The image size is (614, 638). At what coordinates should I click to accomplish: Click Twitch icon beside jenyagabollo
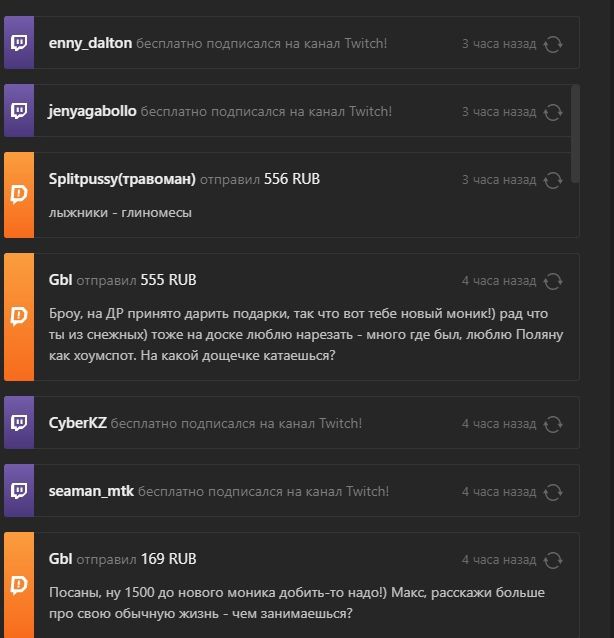click(x=19, y=112)
